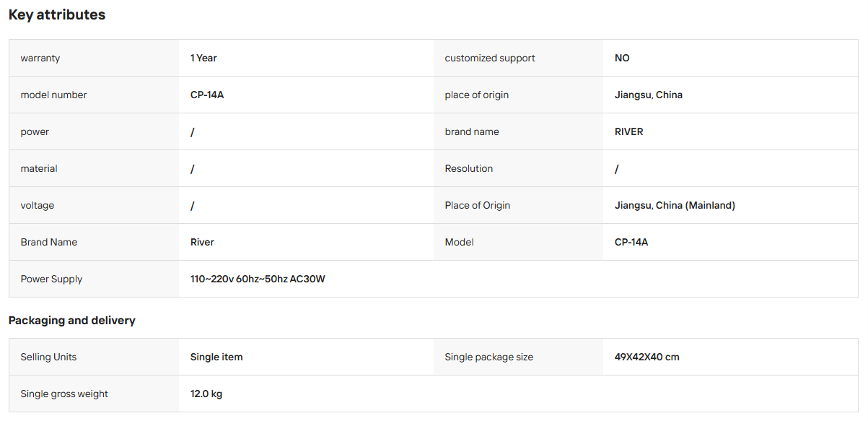Click the Packaging and delivery heading
This screenshot has height=421, width=868.
[72, 320]
